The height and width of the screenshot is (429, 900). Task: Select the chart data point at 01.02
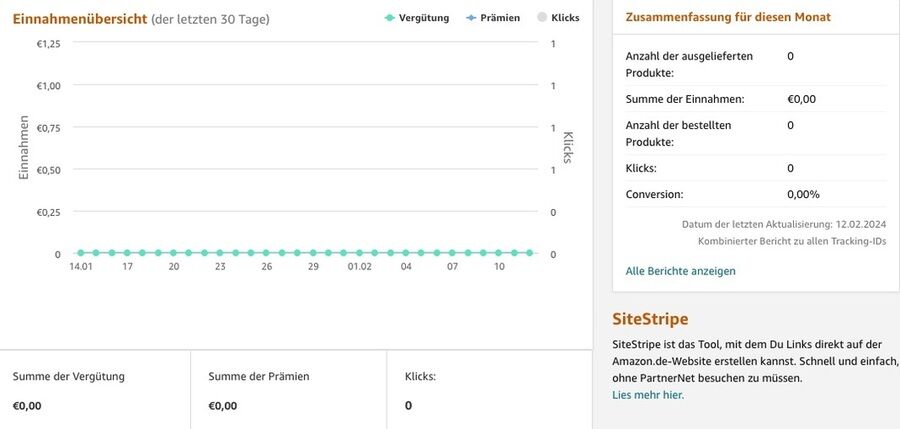360,253
